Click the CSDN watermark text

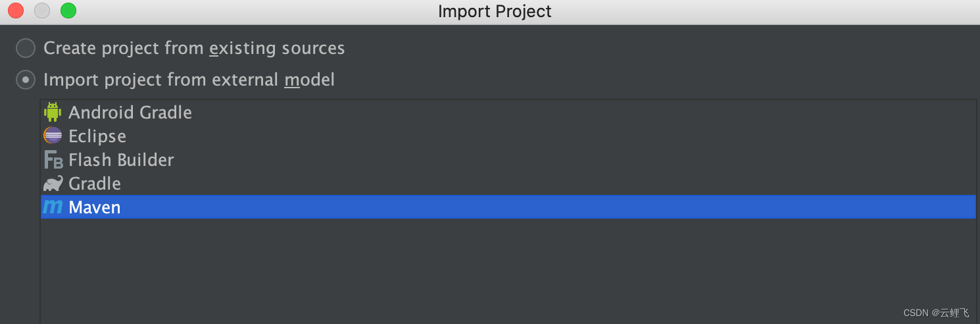937,313
